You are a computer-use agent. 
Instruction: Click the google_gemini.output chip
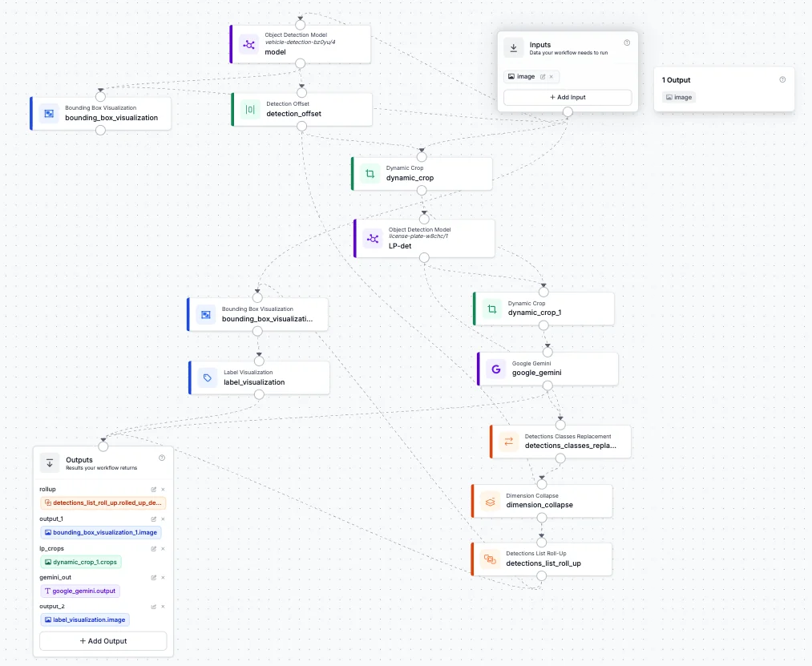coord(80,591)
